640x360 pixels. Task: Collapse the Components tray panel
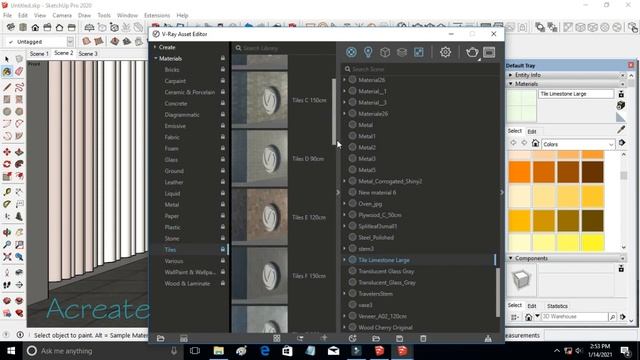(x=511, y=258)
